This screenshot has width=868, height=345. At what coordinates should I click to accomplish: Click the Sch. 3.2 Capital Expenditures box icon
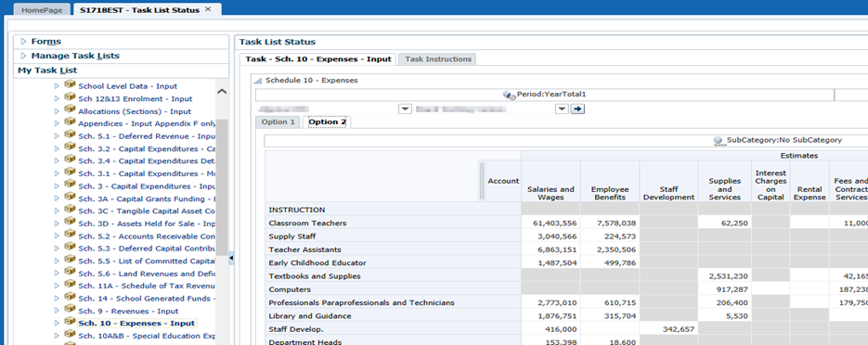click(70, 147)
